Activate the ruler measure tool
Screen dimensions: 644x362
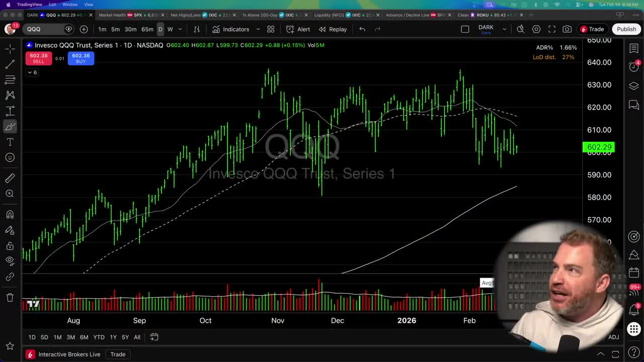10,178
